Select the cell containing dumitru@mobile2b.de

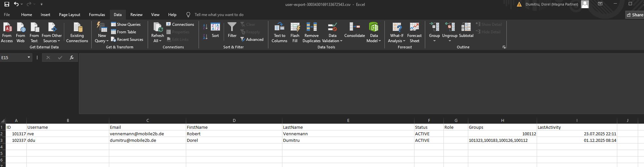(x=147, y=140)
